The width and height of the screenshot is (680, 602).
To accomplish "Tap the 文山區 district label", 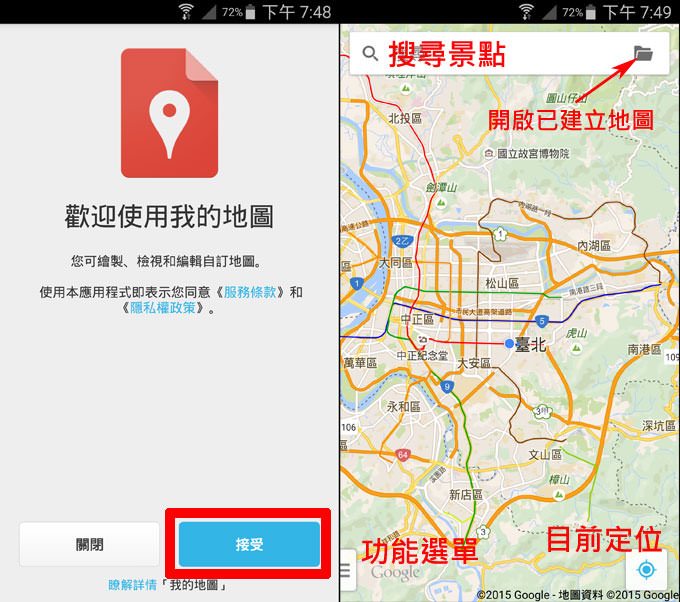I will tap(545, 455).
